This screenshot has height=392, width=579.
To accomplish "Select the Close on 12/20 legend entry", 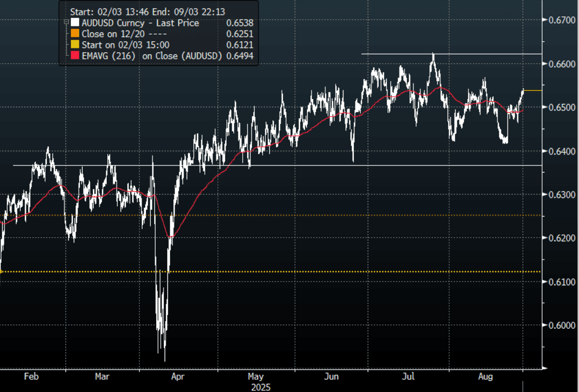I will 111,34.
